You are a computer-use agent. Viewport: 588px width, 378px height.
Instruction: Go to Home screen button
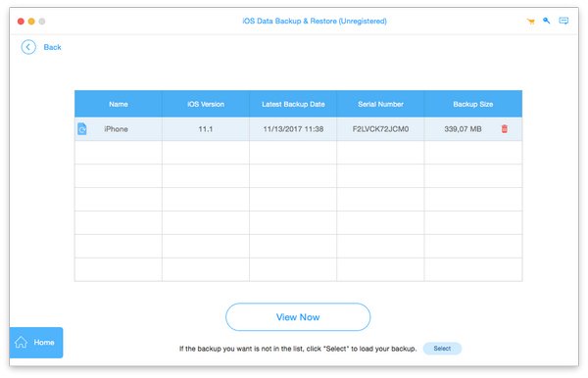point(36,343)
